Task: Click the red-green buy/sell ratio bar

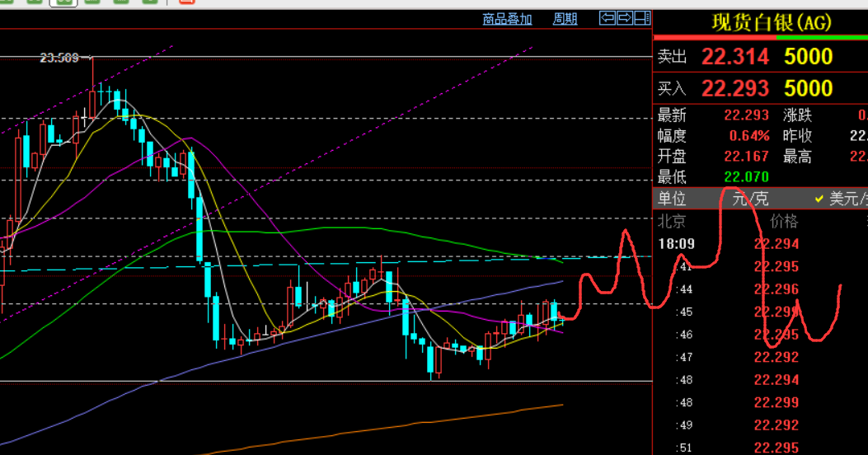Action: 760,37
